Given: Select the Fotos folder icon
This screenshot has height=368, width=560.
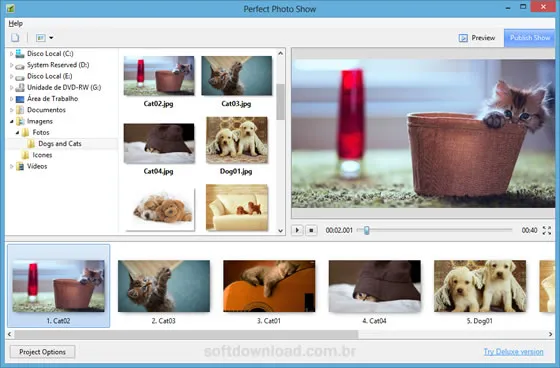Looking at the screenshot, I should pos(25,133).
